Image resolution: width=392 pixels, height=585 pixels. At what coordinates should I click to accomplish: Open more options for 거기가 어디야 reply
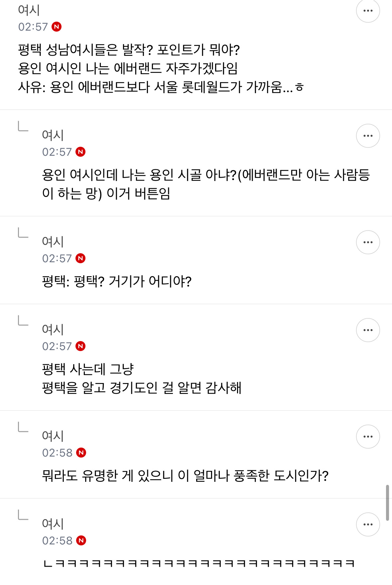pyautogui.click(x=368, y=242)
